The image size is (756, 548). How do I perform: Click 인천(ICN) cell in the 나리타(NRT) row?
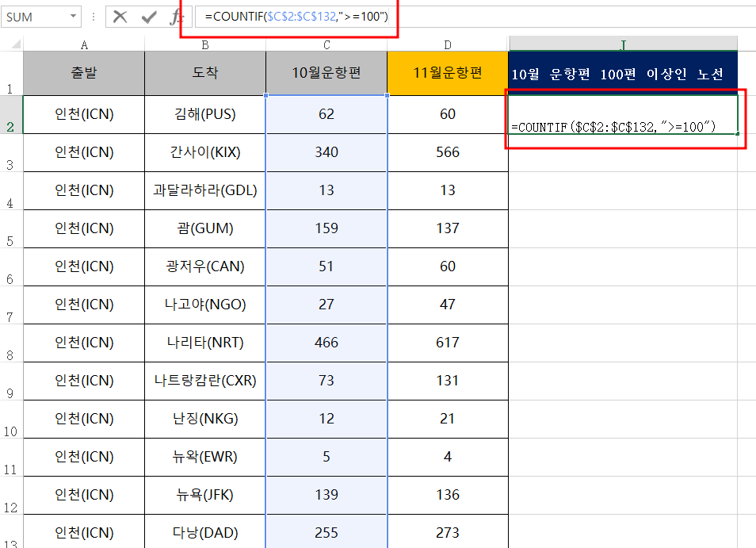tap(84, 343)
